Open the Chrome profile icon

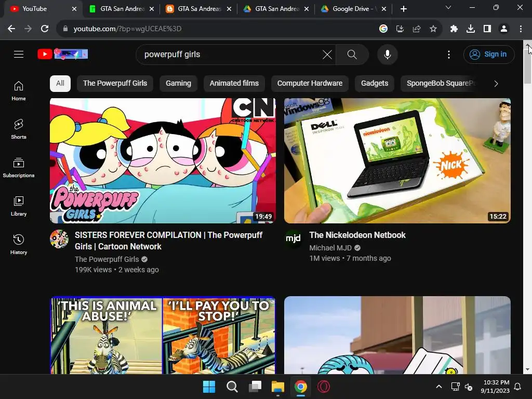[x=504, y=29]
